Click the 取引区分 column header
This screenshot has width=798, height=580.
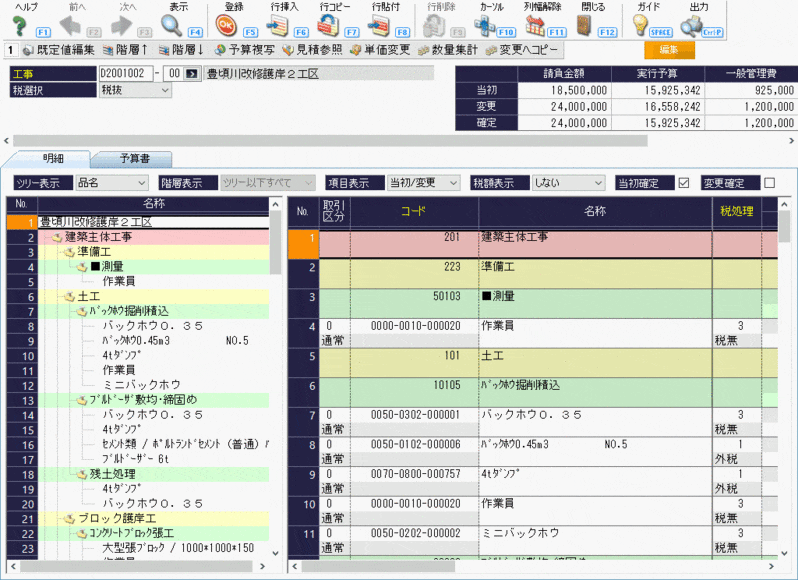[334, 212]
